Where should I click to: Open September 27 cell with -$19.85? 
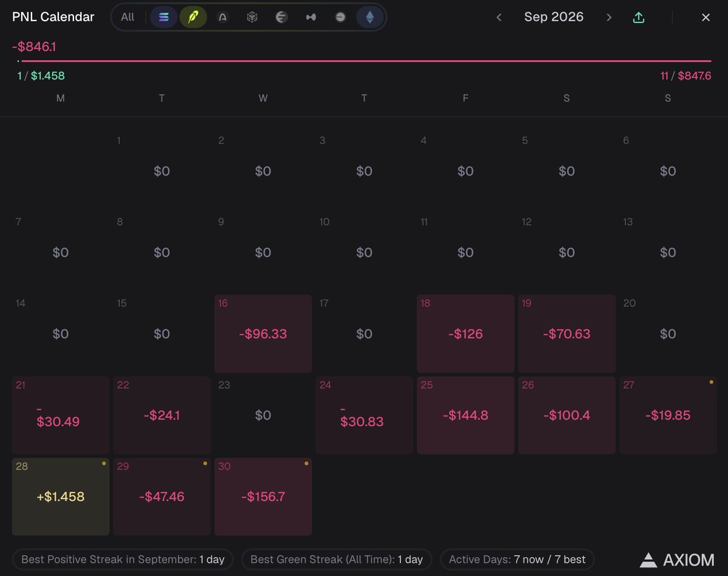tap(668, 415)
